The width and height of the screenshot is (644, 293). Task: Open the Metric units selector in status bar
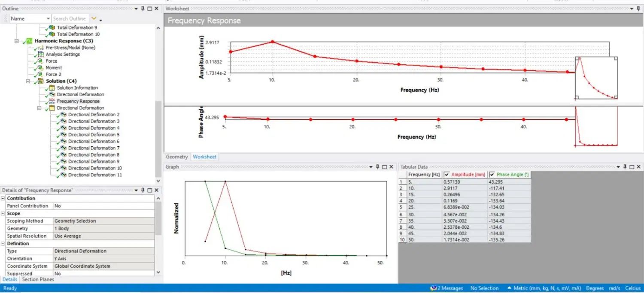(545, 288)
